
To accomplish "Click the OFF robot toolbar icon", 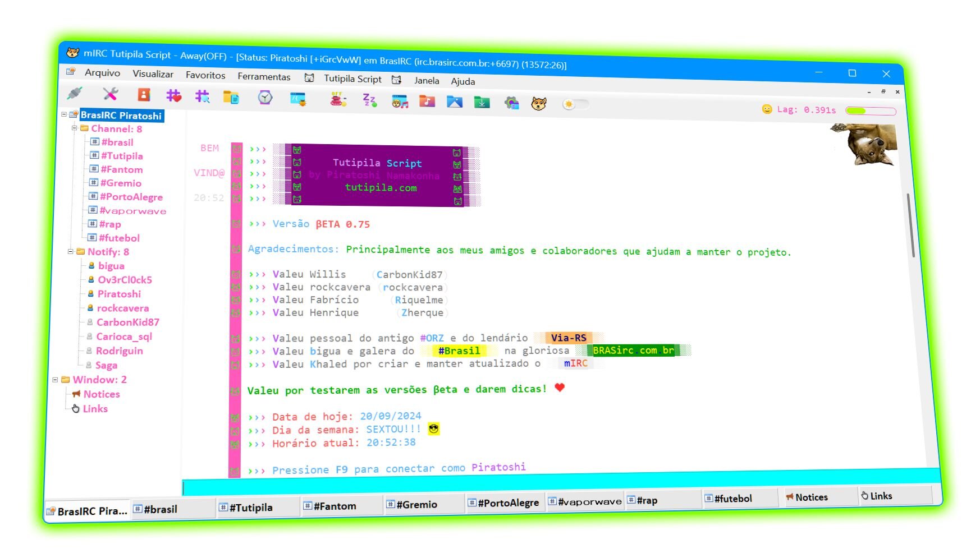I will click(338, 99).
